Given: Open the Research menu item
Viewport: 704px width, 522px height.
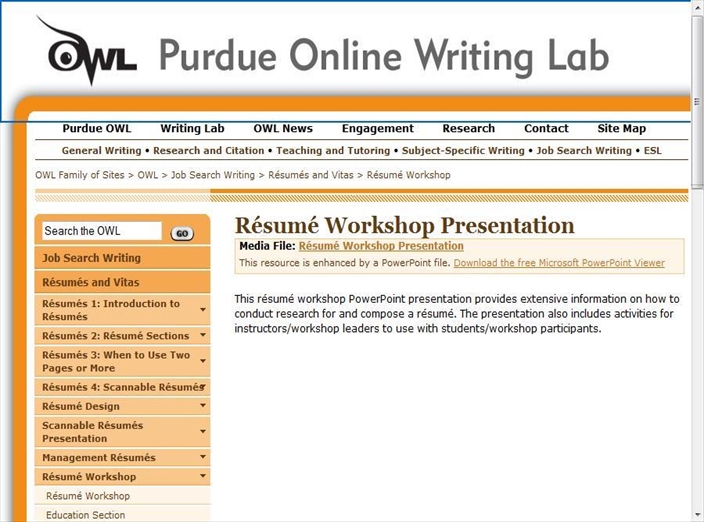Looking at the screenshot, I should [468, 129].
